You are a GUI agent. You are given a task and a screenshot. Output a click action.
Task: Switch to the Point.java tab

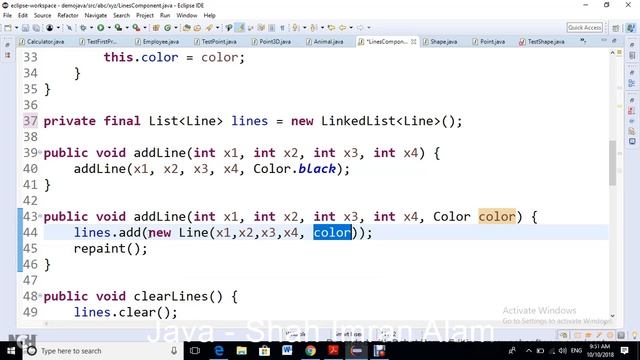[x=489, y=42]
